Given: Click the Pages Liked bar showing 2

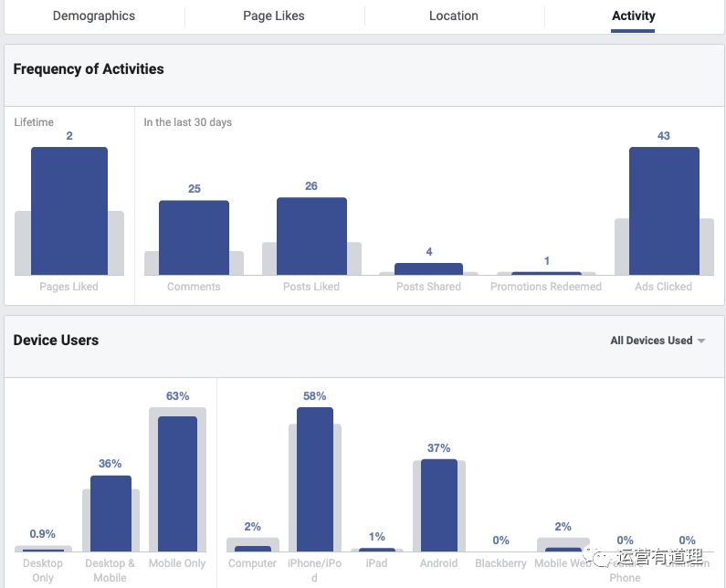Looking at the screenshot, I should click(x=69, y=211).
